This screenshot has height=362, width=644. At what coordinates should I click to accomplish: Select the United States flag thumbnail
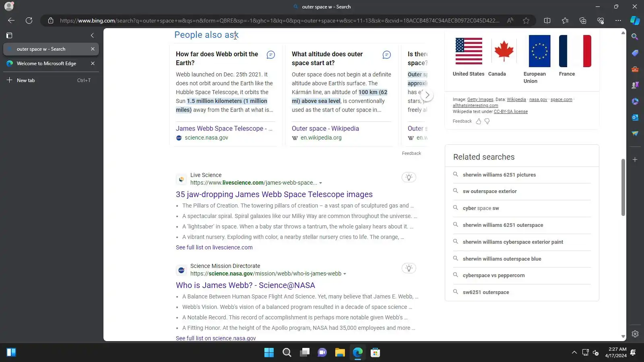tap(469, 51)
